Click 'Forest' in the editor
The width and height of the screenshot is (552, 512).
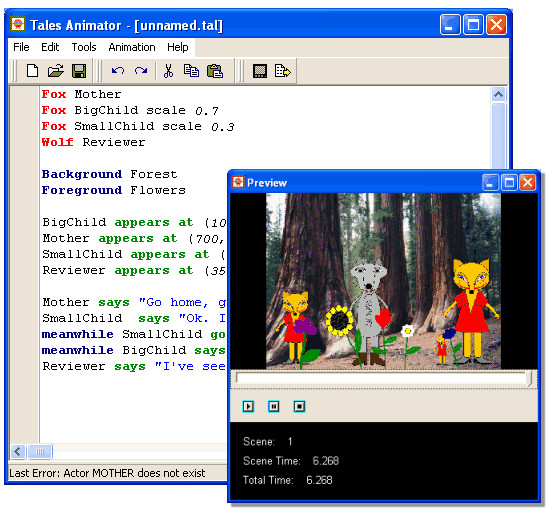154,174
